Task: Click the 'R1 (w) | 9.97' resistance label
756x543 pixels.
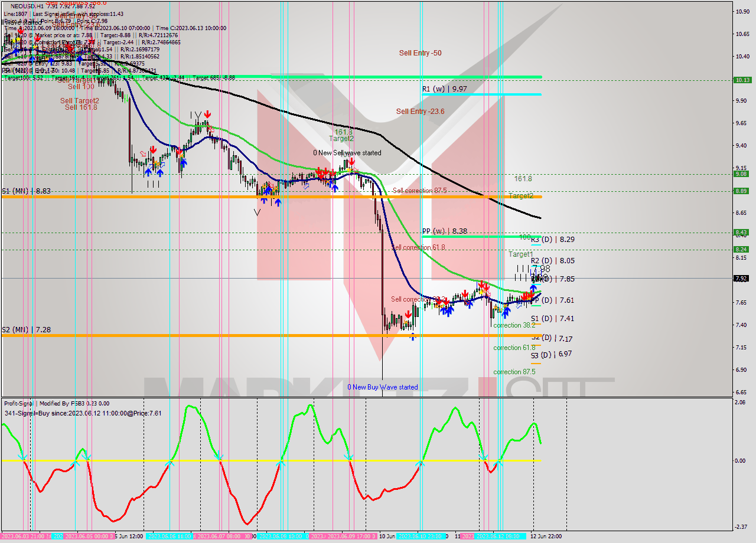Action: coord(444,89)
